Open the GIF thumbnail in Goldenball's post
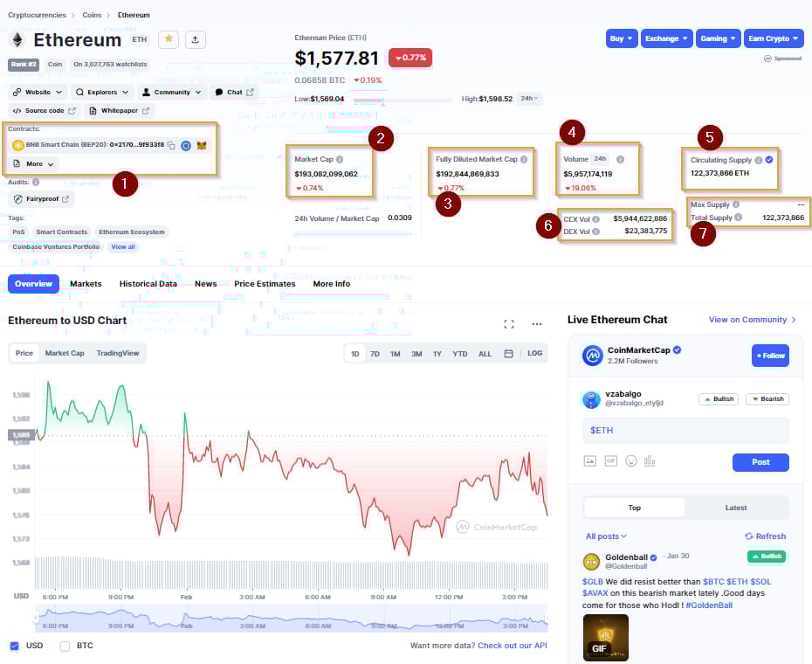The image size is (812, 664). [x=605, y=638]
